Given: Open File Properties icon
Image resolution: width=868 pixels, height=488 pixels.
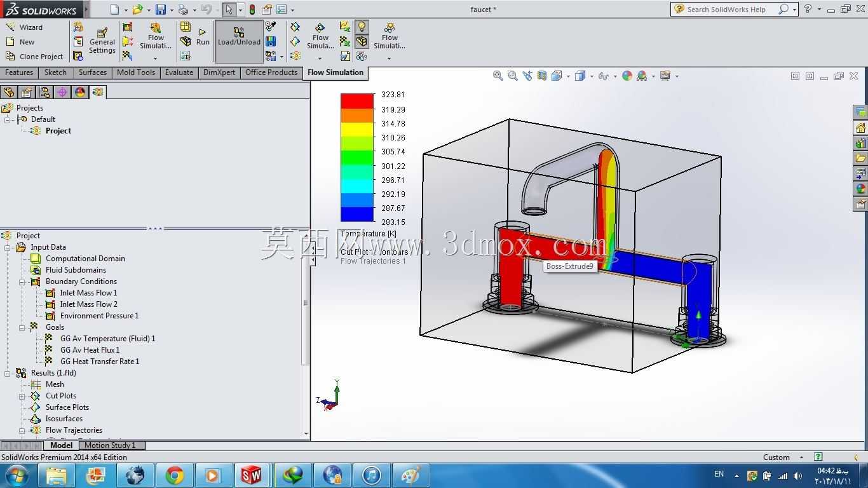Looking at the screenshot, I should (x=267, y=10).
